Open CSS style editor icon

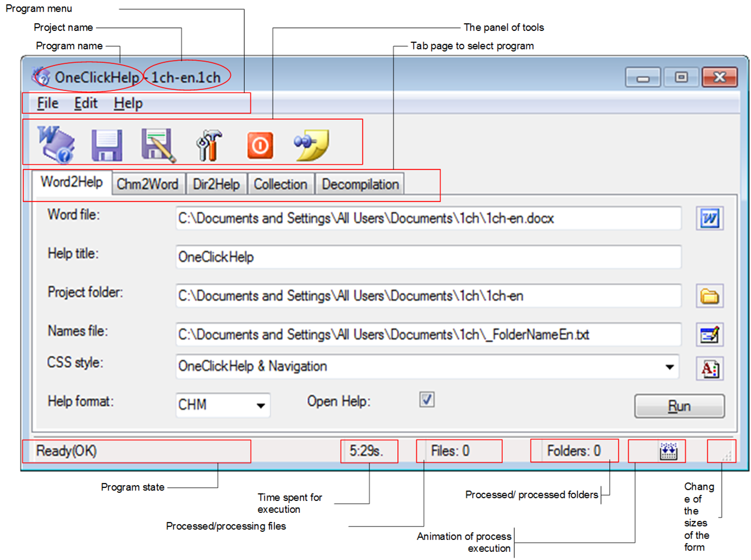pos(709,369)
